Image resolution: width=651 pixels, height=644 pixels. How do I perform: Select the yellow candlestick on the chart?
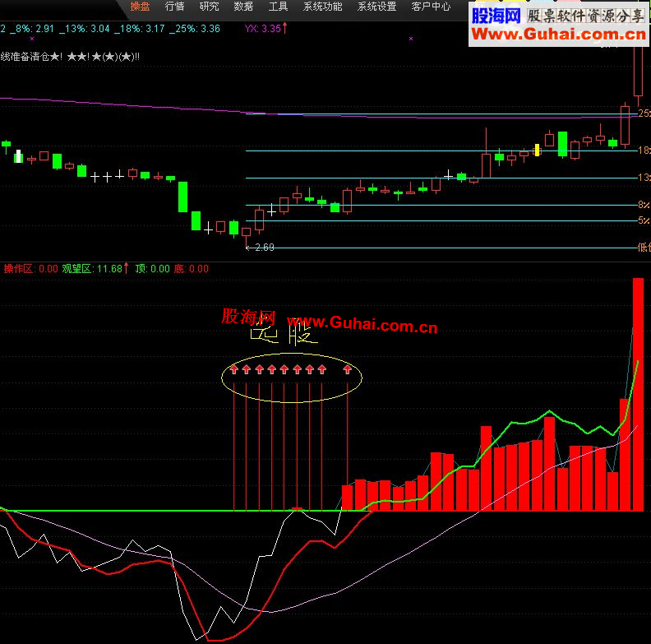537,150
